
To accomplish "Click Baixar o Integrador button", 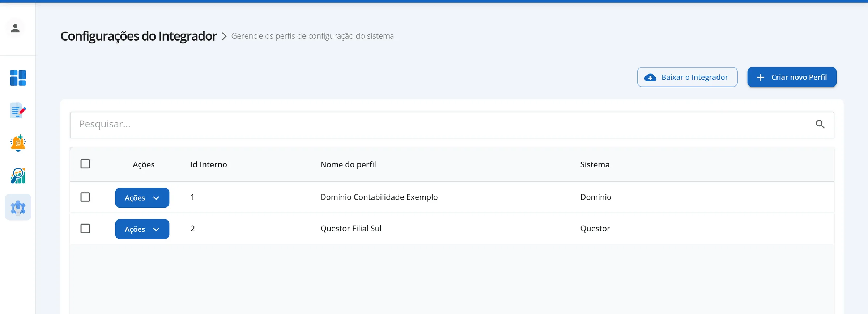I will point(687,77).
